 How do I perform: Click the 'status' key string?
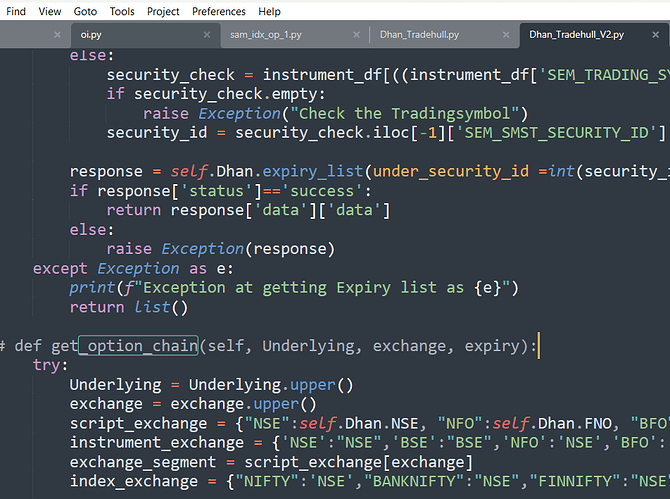(x=216, y=191)
